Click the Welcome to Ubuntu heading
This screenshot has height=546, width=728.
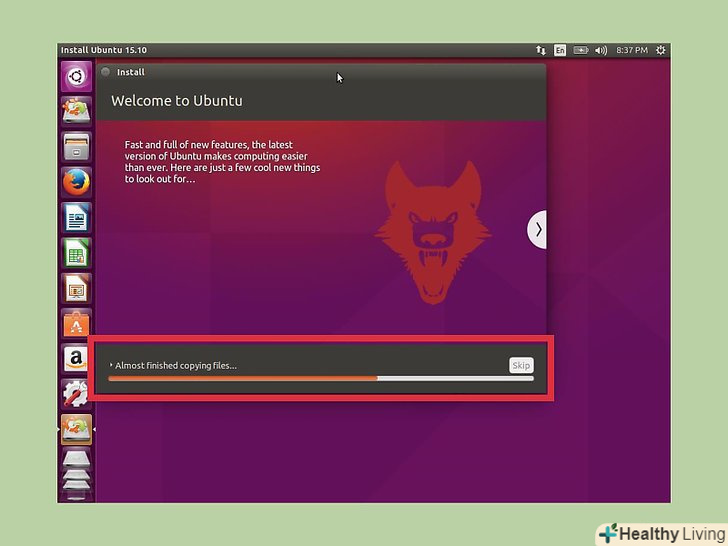176,101
